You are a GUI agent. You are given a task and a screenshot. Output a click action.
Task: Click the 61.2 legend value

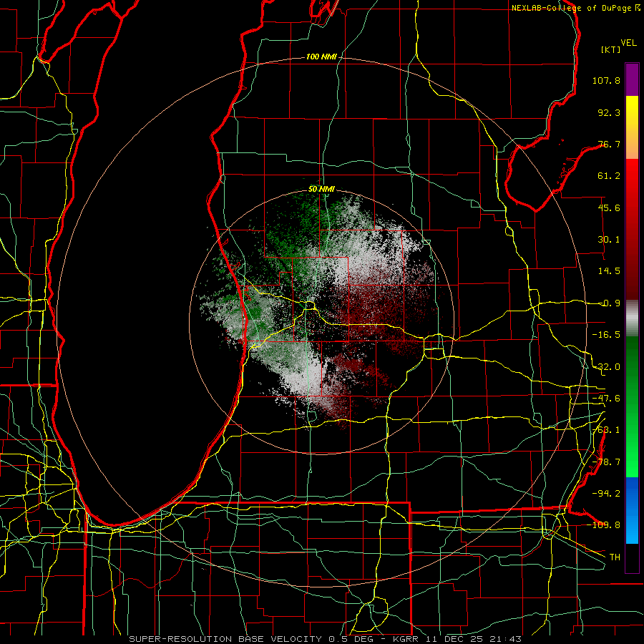(x=609, y=176)
